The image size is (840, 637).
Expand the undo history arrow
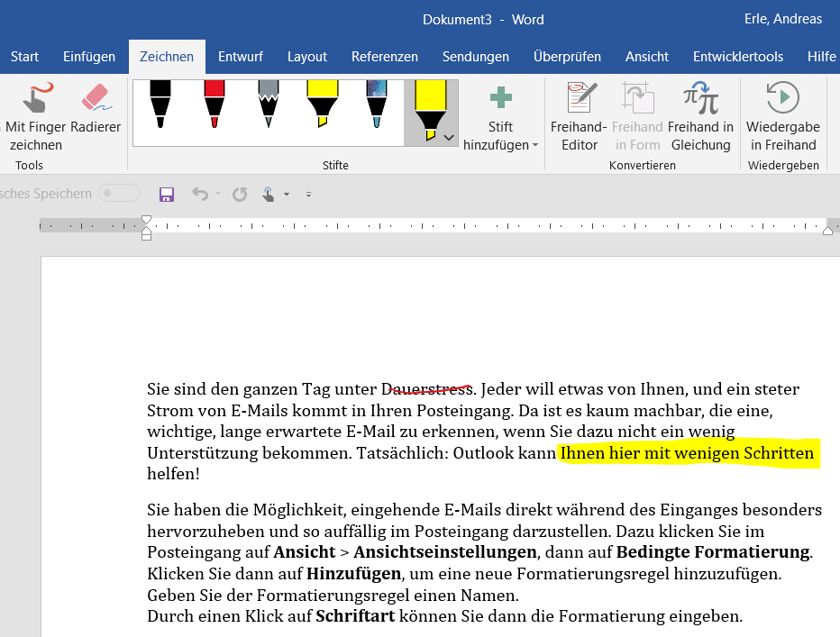pos(215,194)
